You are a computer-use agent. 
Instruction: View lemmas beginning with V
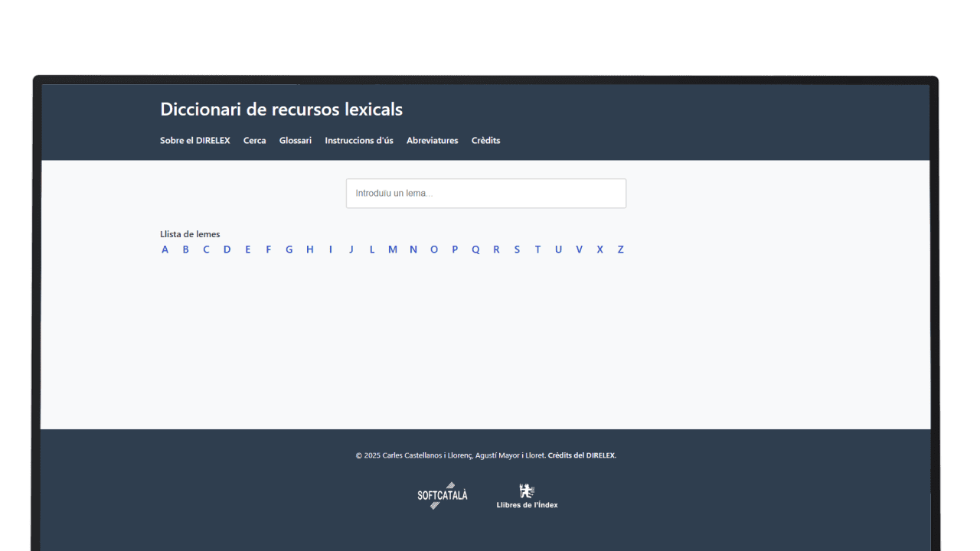[x=579, y=249]
